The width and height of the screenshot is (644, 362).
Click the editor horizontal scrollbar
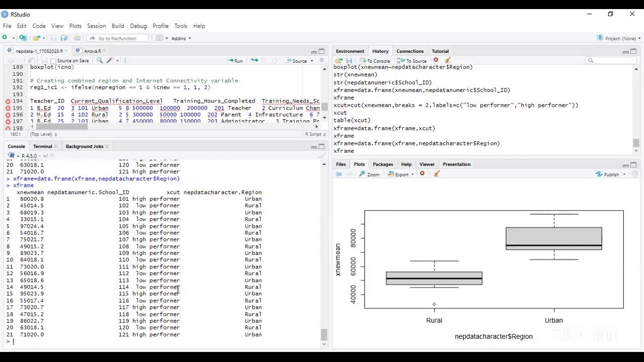(61, 127)
